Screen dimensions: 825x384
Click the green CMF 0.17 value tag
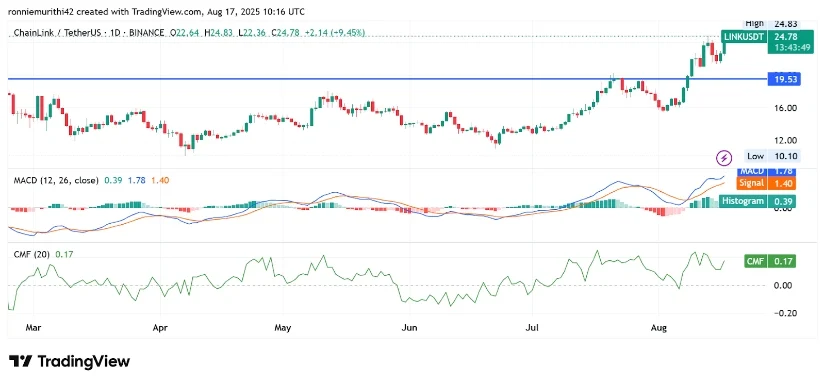coord(770,261)
